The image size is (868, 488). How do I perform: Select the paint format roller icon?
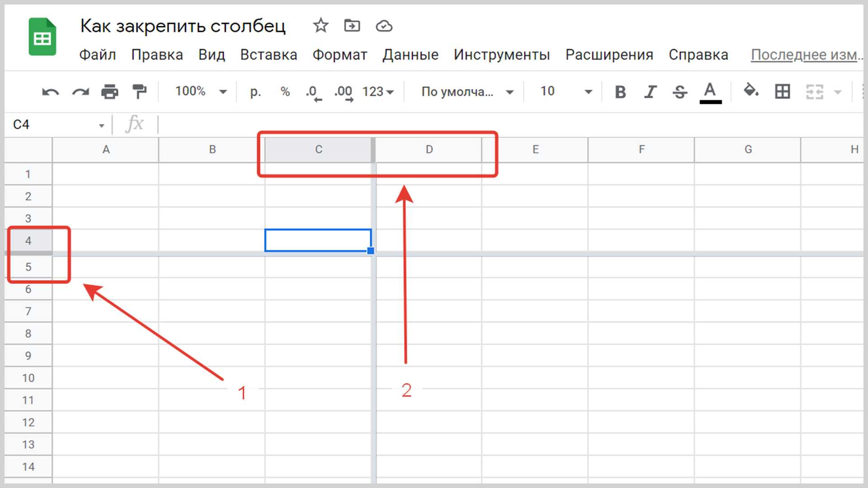click(139, 92)
